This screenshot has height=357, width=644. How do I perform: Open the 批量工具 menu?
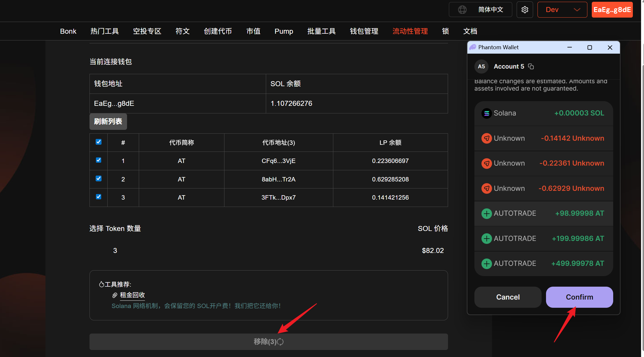321,31
